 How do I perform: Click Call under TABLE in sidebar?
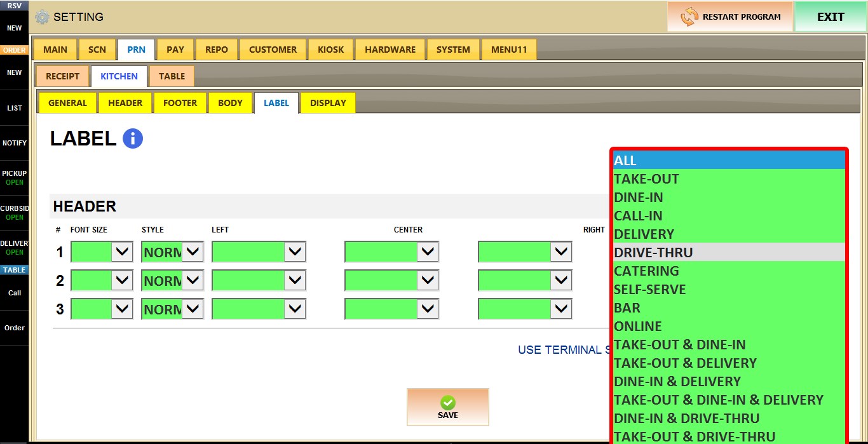(14, 293)
